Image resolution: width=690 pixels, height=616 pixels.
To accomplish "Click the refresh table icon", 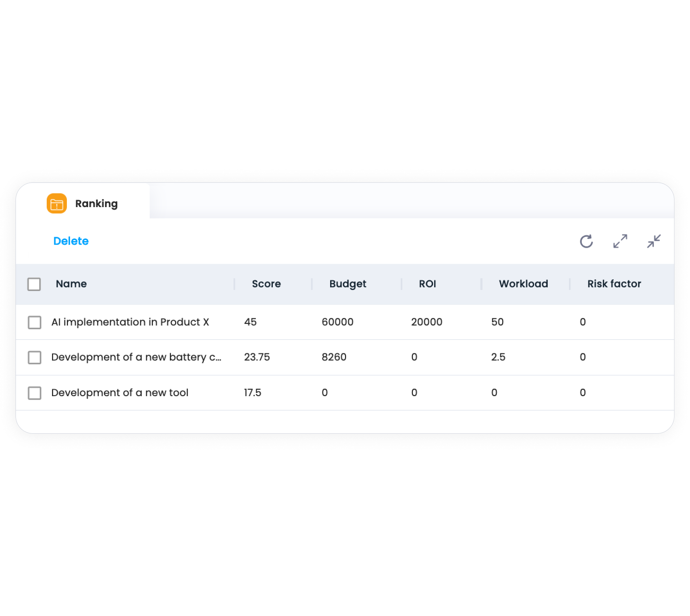I will tap(586, 241).
